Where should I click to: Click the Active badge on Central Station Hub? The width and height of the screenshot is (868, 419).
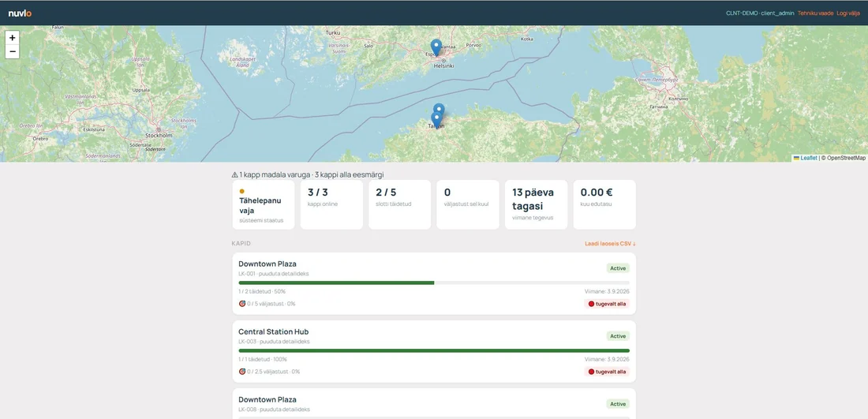point(618,336)
